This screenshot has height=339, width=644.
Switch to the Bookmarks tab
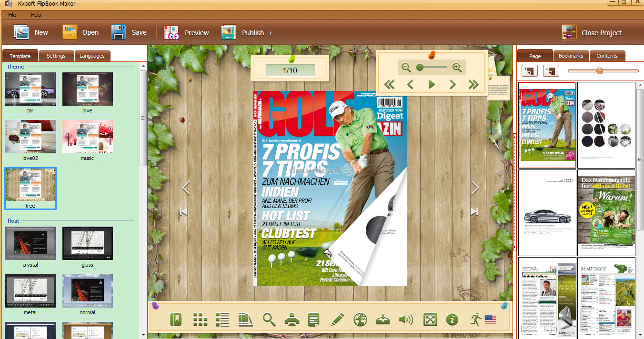[571, 56]
